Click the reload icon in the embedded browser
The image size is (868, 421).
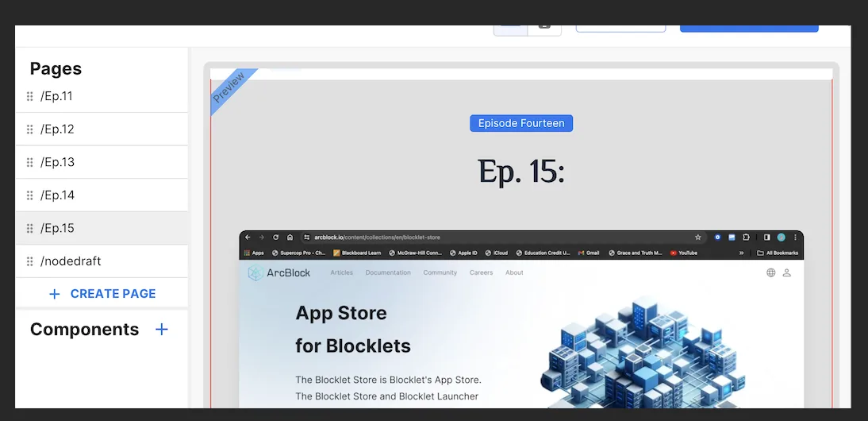click(275, 237)
